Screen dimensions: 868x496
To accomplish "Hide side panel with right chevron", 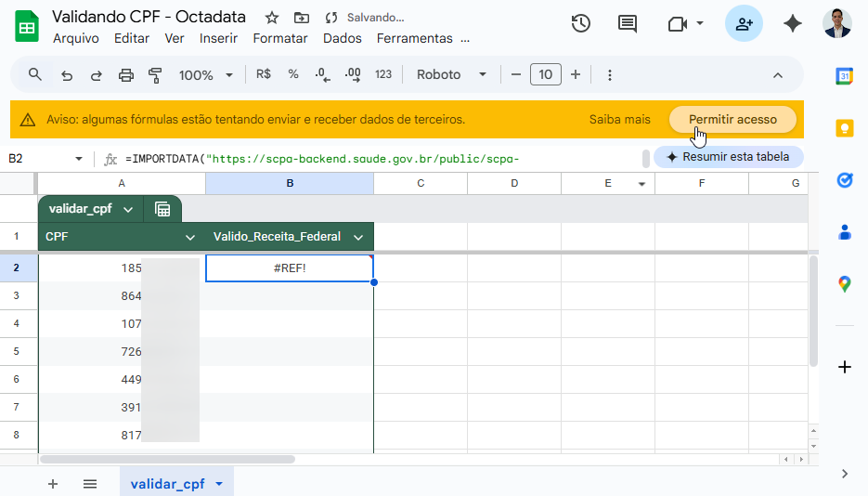I will (x=844, y=474).
